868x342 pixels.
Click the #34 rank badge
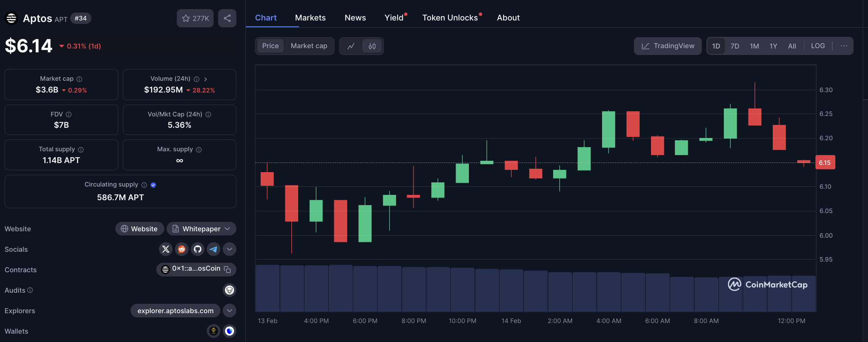80,18
